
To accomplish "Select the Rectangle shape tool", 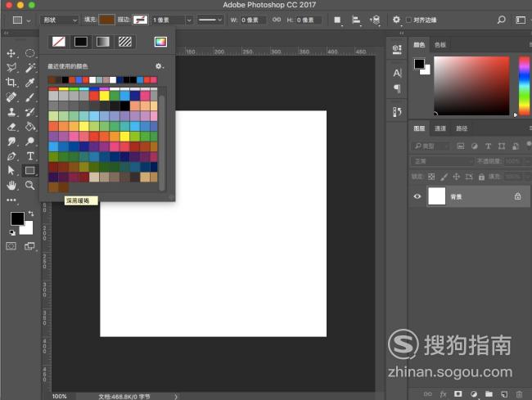I will point(29,170).
